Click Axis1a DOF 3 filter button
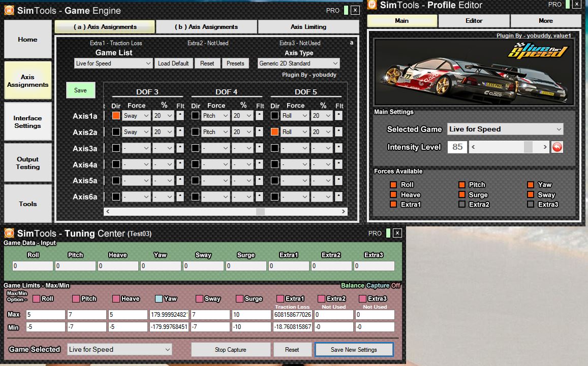 pyautogui.click(x=180, y=116)
